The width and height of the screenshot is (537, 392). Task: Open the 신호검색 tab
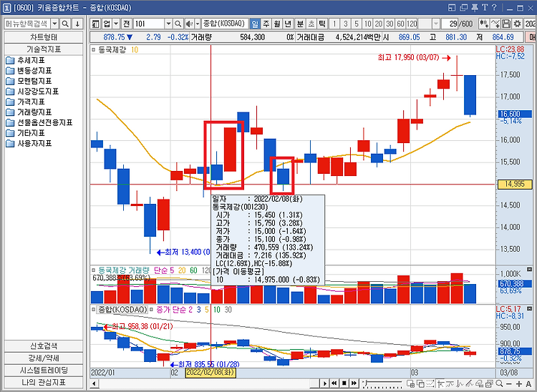(x=44, y=346)
